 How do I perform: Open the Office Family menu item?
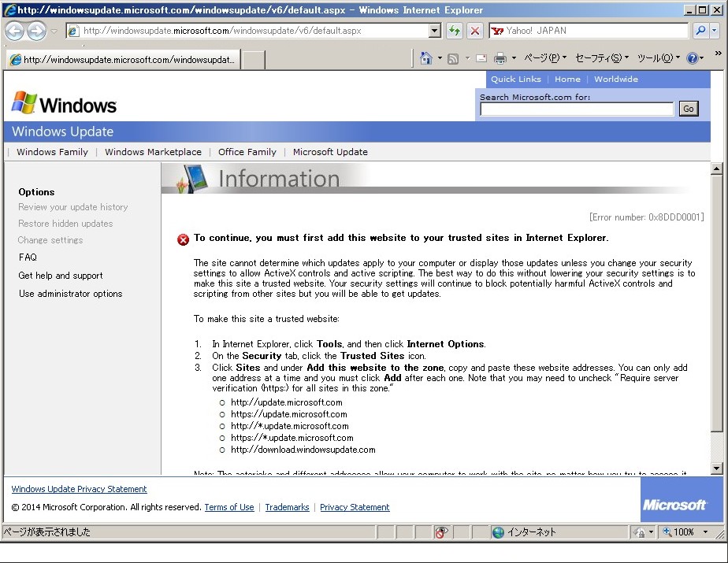[247, 152]
